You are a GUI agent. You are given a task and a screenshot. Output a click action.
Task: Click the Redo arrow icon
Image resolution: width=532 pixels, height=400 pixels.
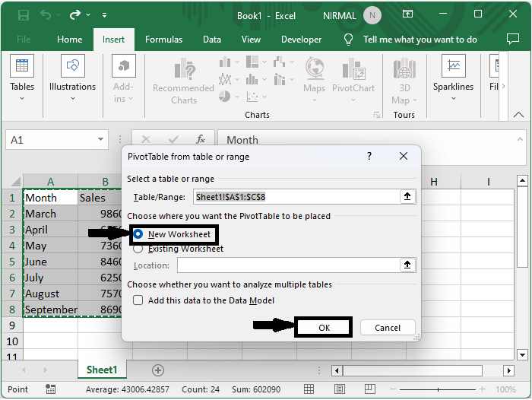pos(74,14)
